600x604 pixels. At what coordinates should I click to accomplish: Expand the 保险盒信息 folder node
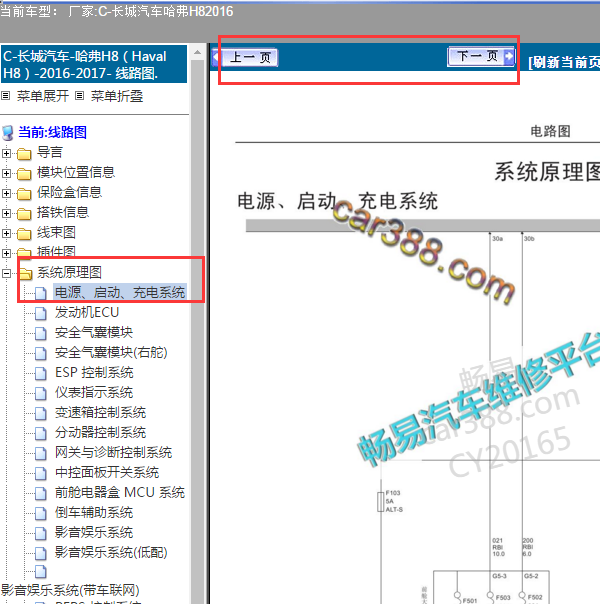tap(6, 193)
